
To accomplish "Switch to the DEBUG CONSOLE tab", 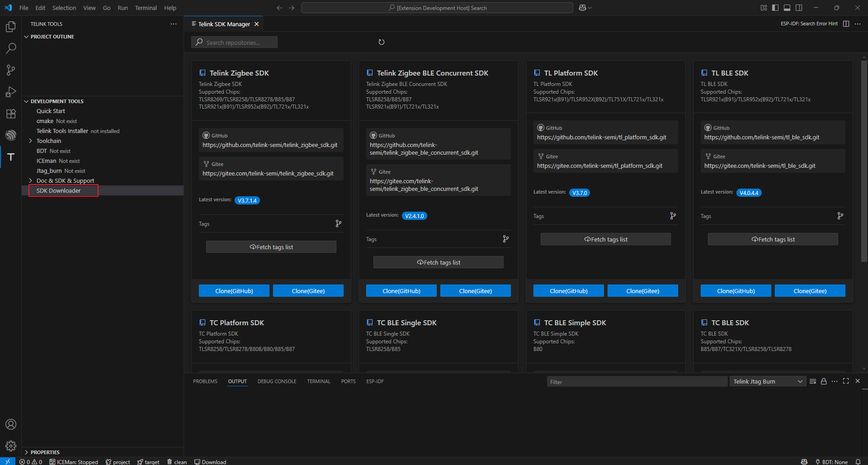I will 277,381.
